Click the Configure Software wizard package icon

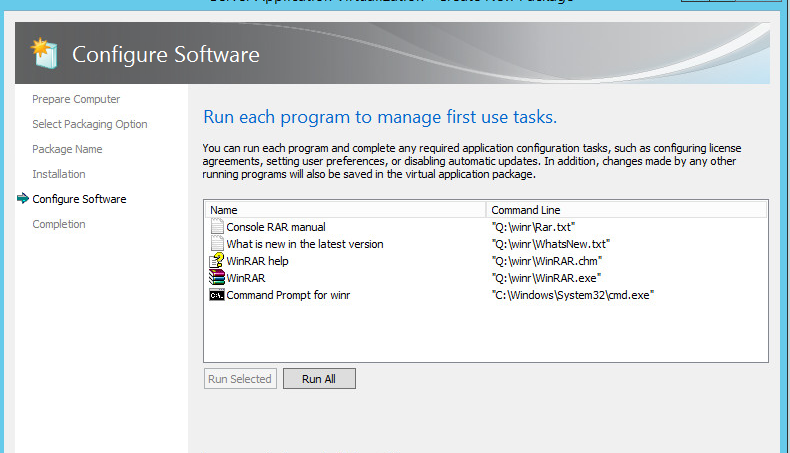click(44, 53)
